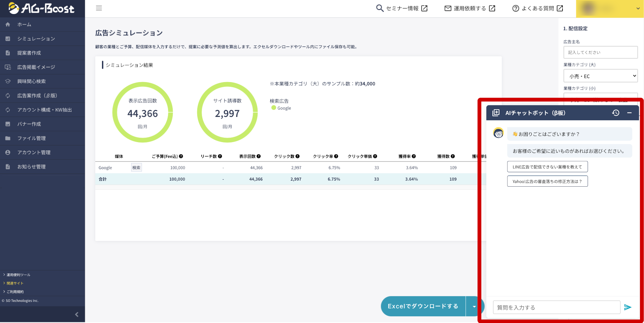
Task: Open chat history clock icon
Action: pyautogui.click(x=615, y=113)
